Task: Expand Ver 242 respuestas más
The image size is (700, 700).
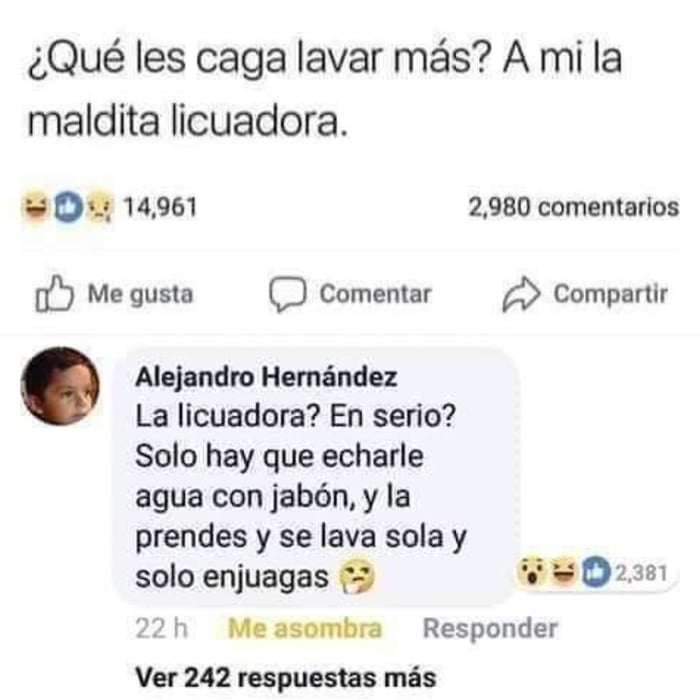Action: (286, 678)
